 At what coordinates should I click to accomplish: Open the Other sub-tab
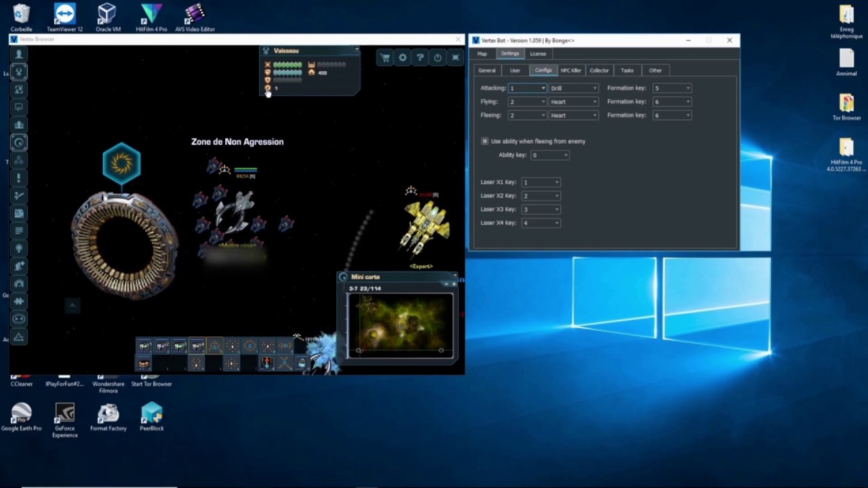(x=655, y=70)
